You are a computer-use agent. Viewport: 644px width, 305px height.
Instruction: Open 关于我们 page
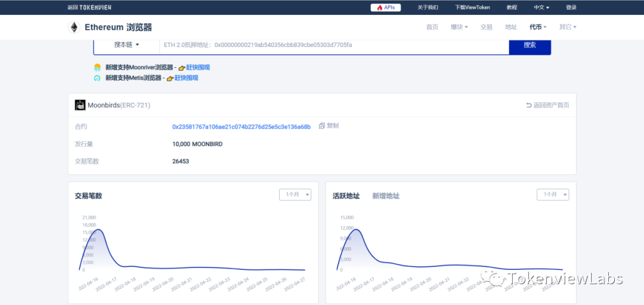(x=428, y=7)
